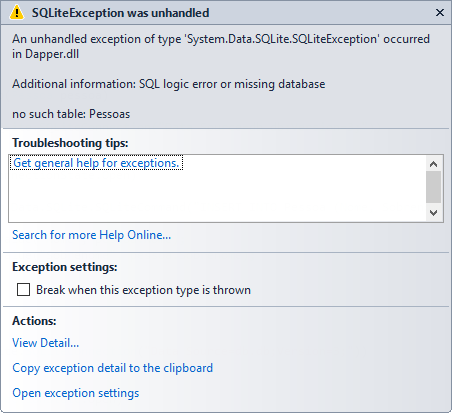The image size is (452, 413).
Task: Open Search for more Help Online
Action: click(x=92, y=235)
